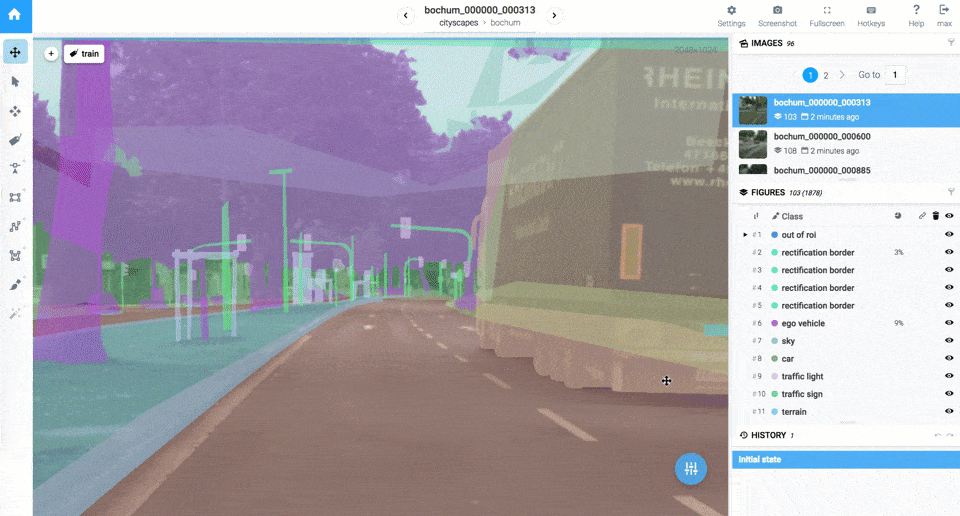Select the traffic sign figure row
Viewport: 960px width, 516px height.
(x=846, y=394)
